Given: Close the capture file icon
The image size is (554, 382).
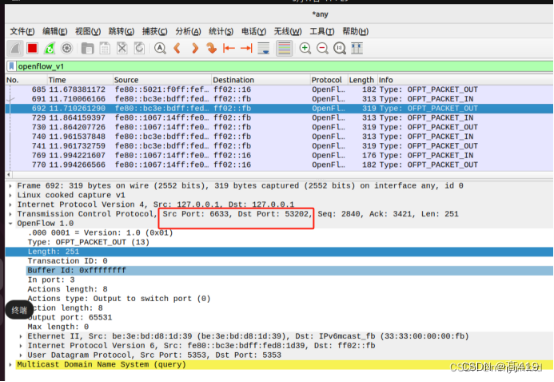Looking at the screenshot, I should click(x=122, y=48).
